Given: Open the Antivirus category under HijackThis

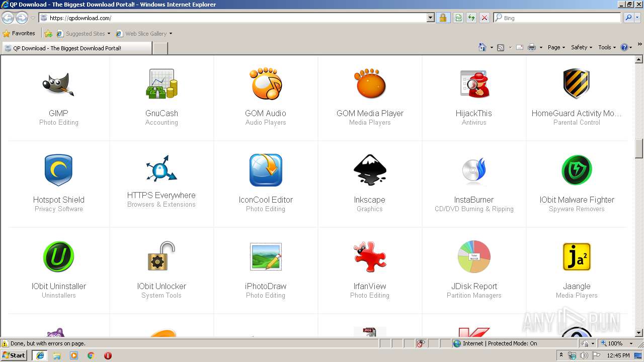Looking at the screenshot, I should (x=474, y=122).
